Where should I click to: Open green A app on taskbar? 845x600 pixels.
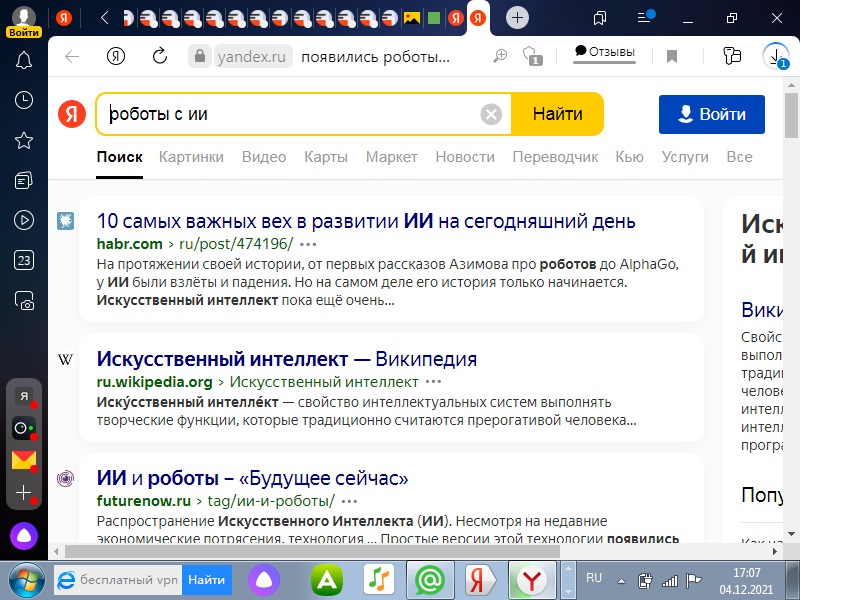[327, 581]
